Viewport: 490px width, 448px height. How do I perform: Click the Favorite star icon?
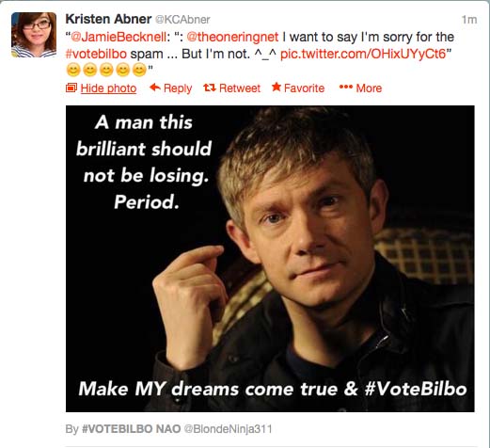(277, 87)
